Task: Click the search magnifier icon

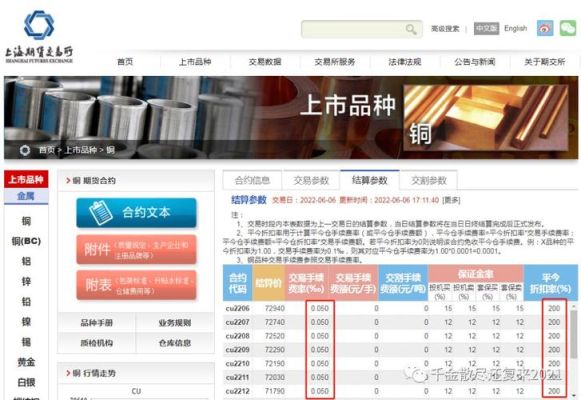Action: click(x=411, y=29)
